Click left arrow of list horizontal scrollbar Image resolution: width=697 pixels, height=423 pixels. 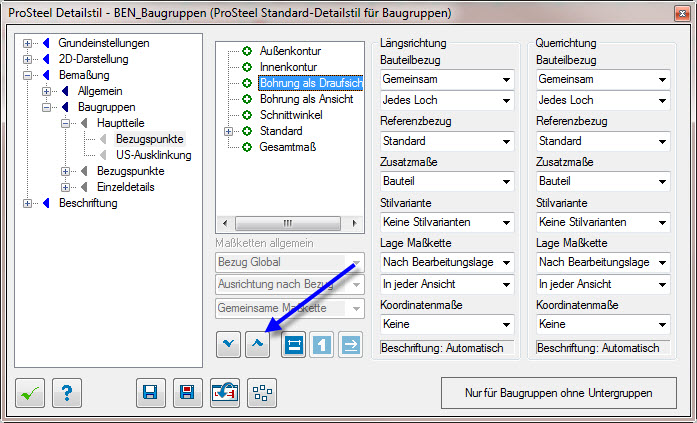point(225,223)
